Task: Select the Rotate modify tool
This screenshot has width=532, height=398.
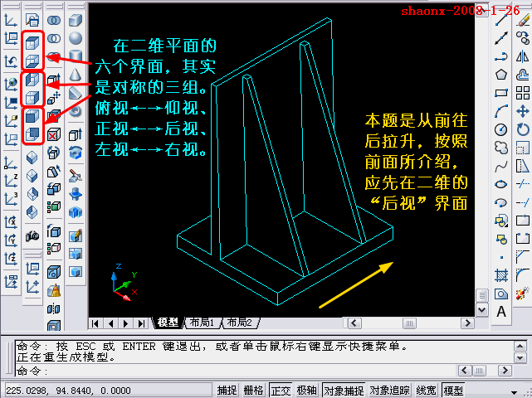Action: click(523, 129)
